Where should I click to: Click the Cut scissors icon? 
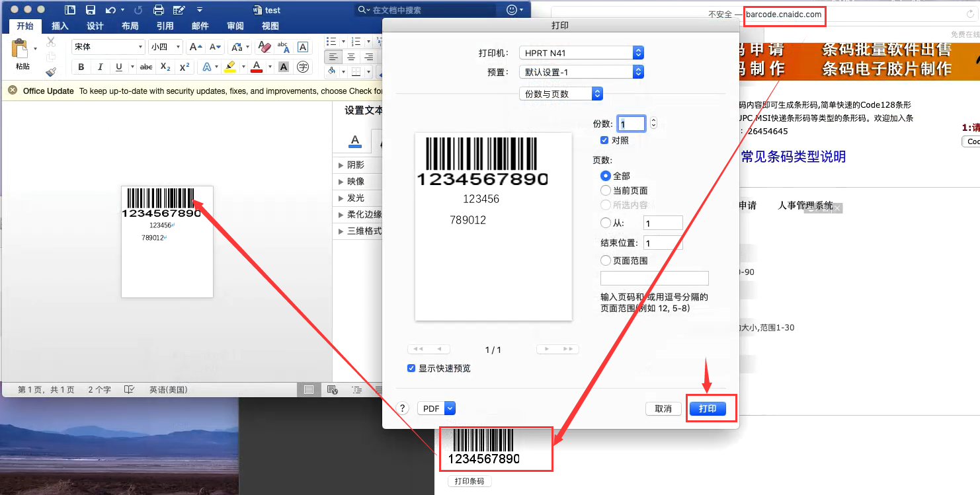pos(51,42)
